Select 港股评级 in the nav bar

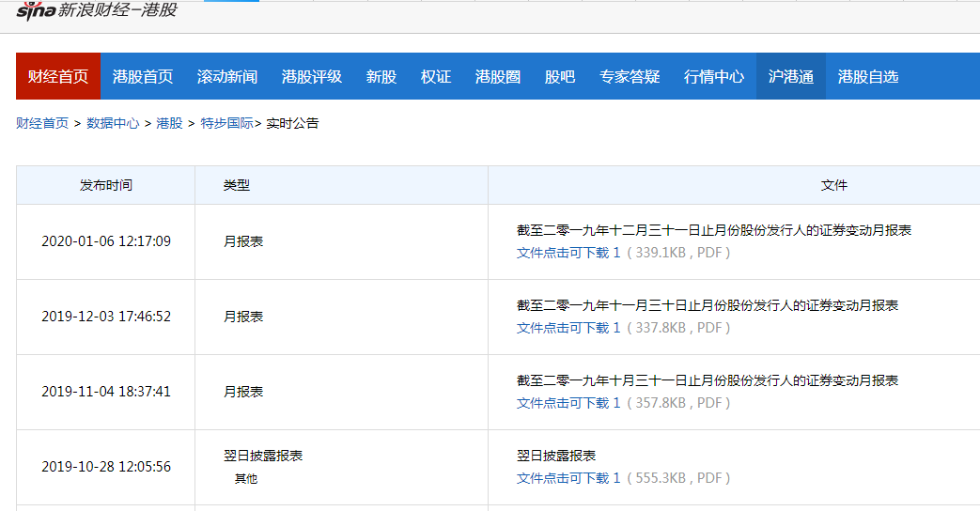311,76
